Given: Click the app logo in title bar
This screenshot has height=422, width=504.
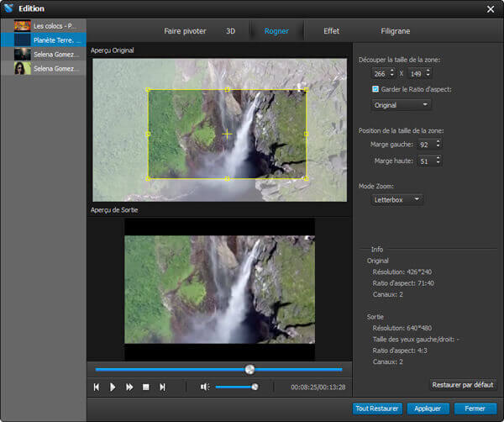Looking at the screenshot, I should 8,8.
